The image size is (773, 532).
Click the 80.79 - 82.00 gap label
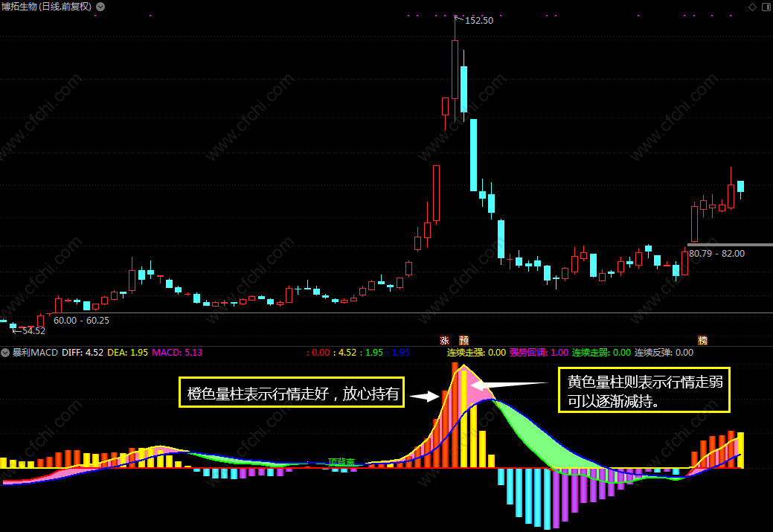[716, 254]
